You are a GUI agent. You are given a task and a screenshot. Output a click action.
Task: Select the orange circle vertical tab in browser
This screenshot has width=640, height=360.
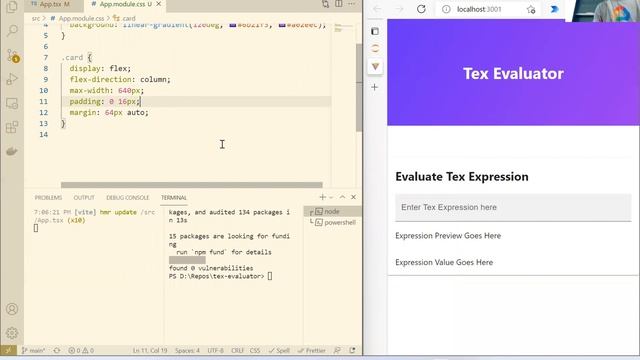click(375, 49)
